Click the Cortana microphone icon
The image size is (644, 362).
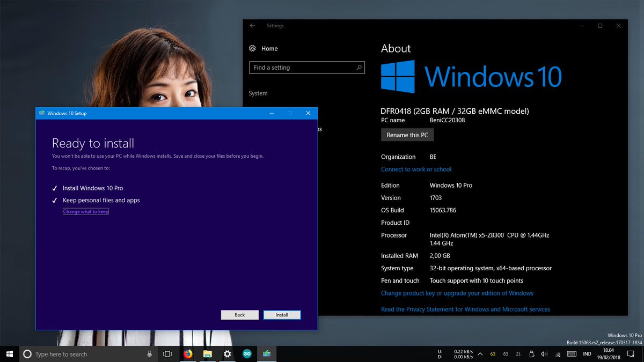(x=150, y=354)
